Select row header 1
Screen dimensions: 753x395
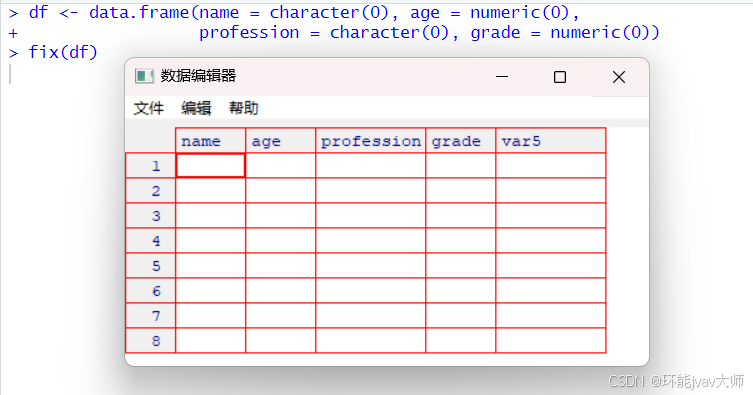pyautogui.click(x=150, y=166)
